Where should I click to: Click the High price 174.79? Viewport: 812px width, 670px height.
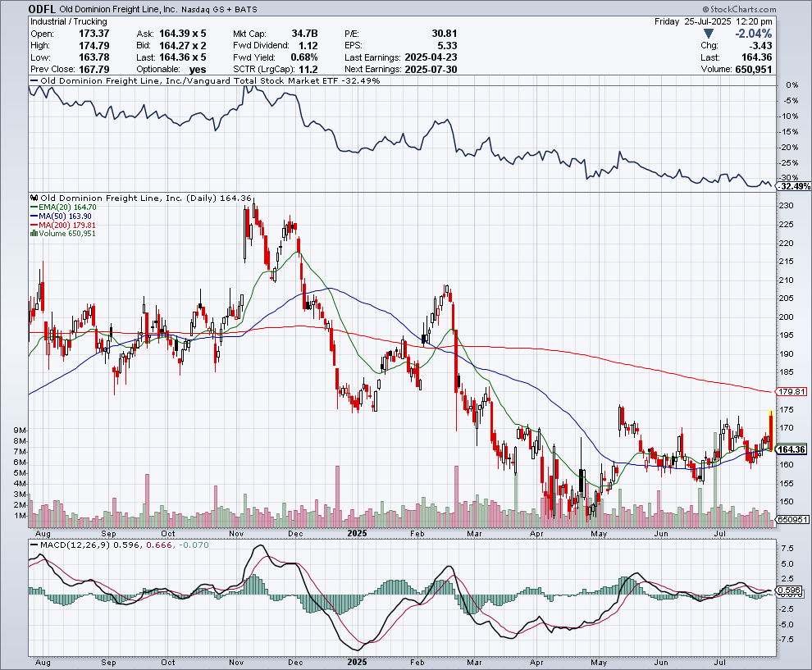94,46
